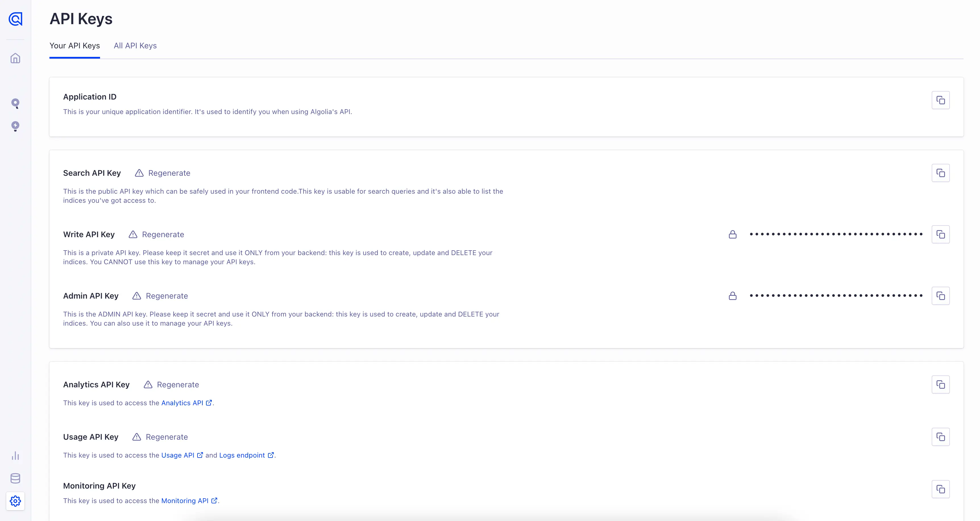Open the Recommend lightning bulb icon
This screenshot has height=521, width=980.
pos(15,126)
